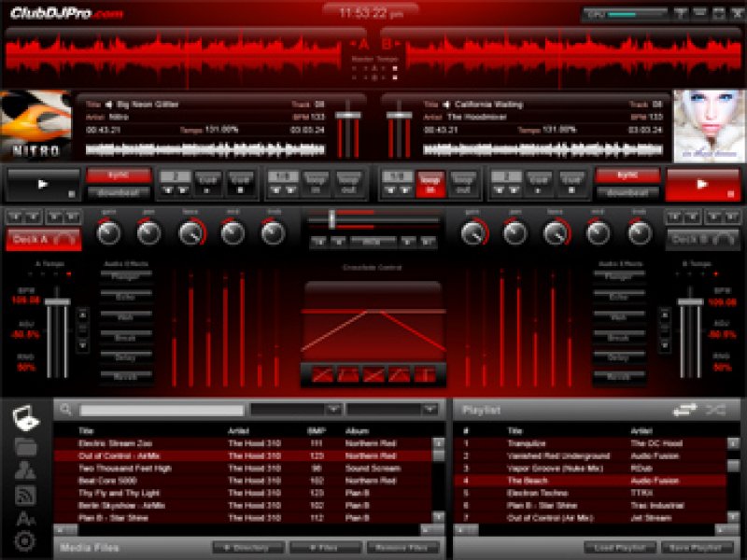The image size is (747, 560).
Task: Click the Deck A bass knob
Action: pos(191,233)
